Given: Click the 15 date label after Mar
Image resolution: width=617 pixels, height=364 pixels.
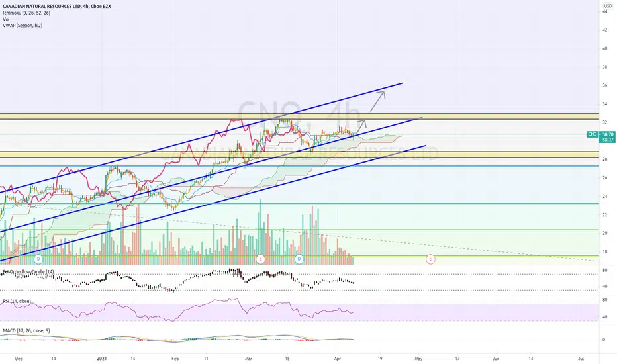Looking at the screenshot, I should [x=287, y=359].
